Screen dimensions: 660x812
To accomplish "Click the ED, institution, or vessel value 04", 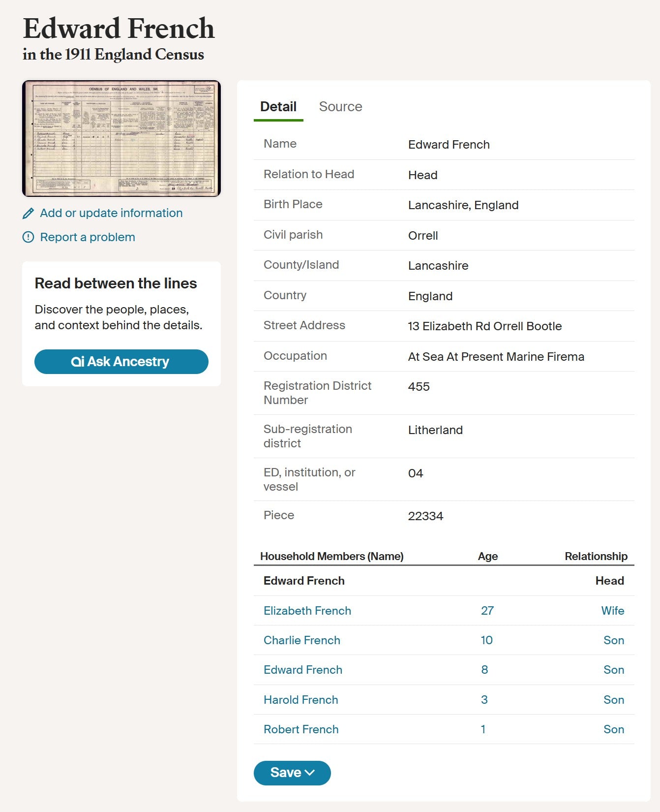I will coord(416,473).
